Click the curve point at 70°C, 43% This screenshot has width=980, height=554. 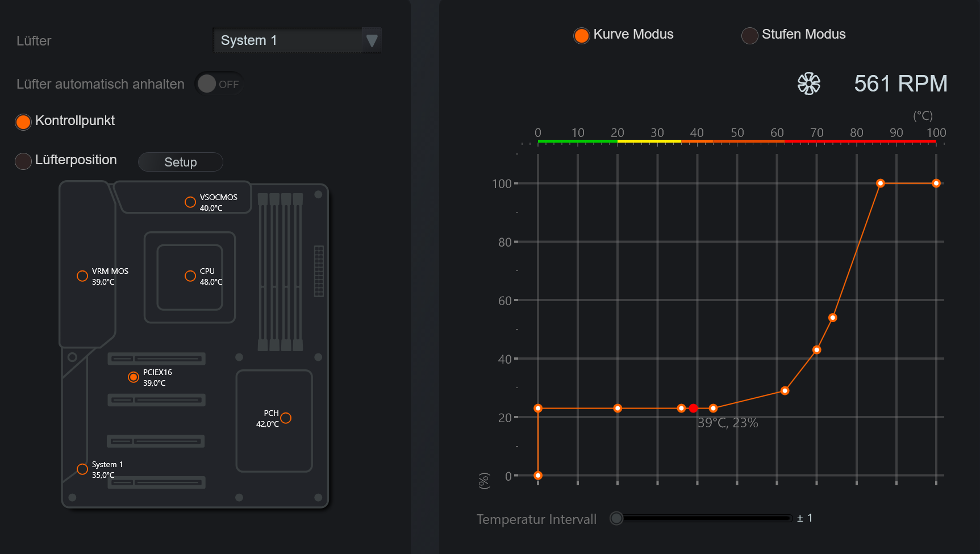click(816, 349)
